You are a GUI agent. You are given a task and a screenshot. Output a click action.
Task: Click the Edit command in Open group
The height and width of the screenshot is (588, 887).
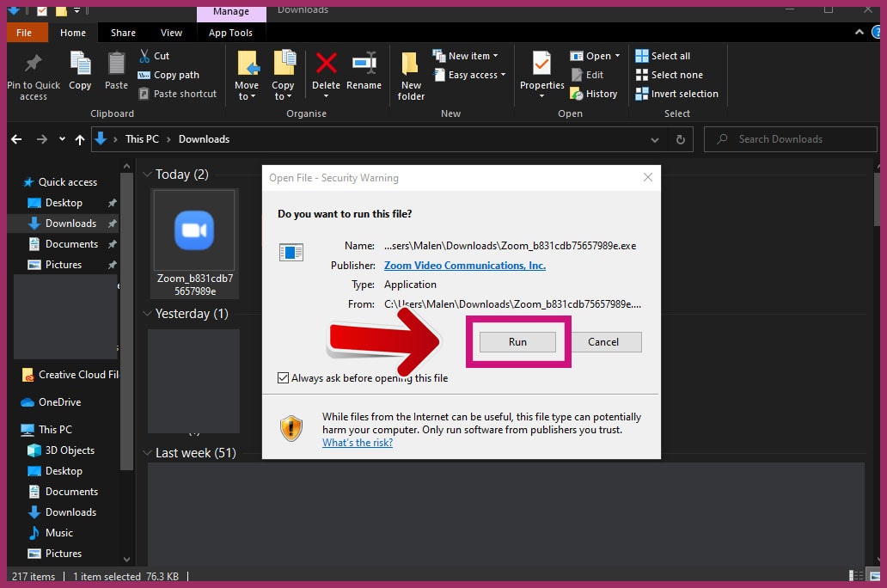click(587, 75)
